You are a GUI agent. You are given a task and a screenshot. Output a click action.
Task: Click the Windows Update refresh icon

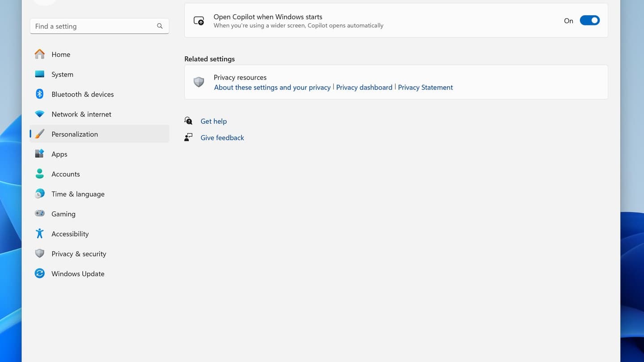(x=40, y=274)
